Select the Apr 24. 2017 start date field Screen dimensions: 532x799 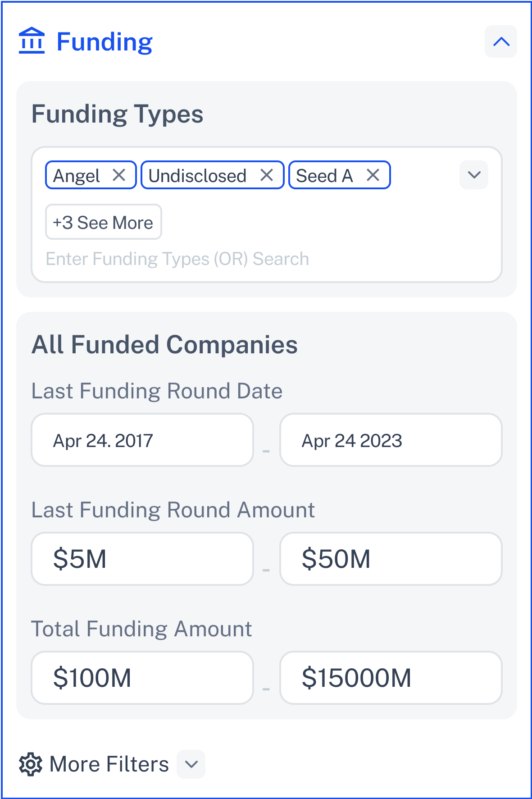[142, 440]
